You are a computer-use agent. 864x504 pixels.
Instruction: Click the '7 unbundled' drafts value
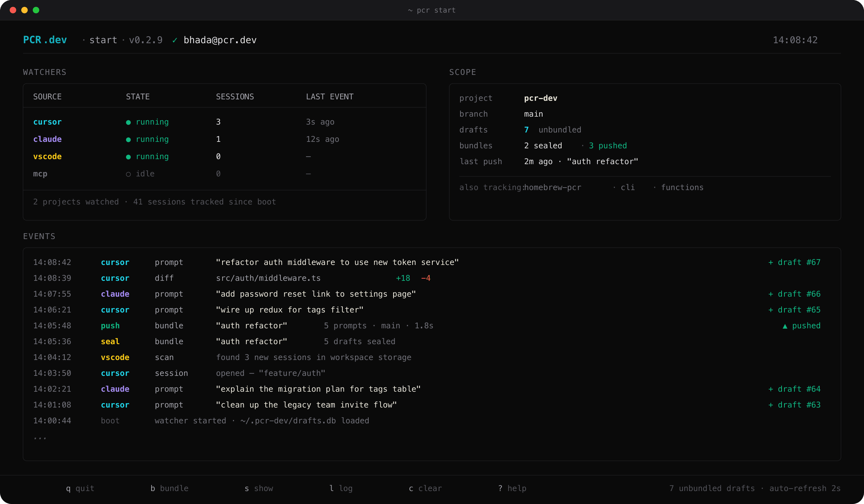[553, 130]
